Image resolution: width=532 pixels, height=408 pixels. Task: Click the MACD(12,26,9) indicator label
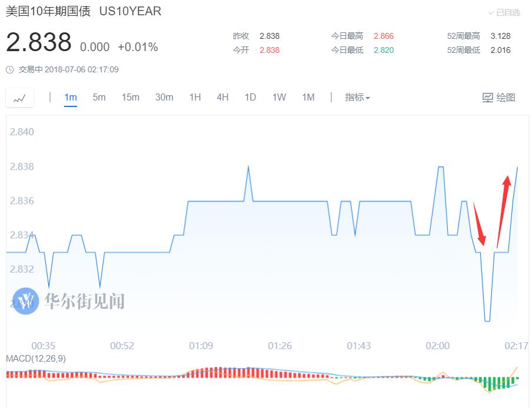click(x=36, y=359)
